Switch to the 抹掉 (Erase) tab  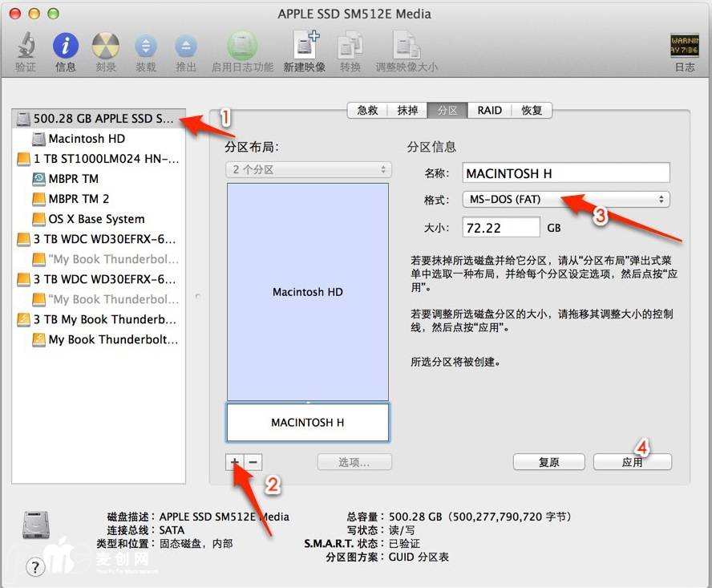[407, 111]
